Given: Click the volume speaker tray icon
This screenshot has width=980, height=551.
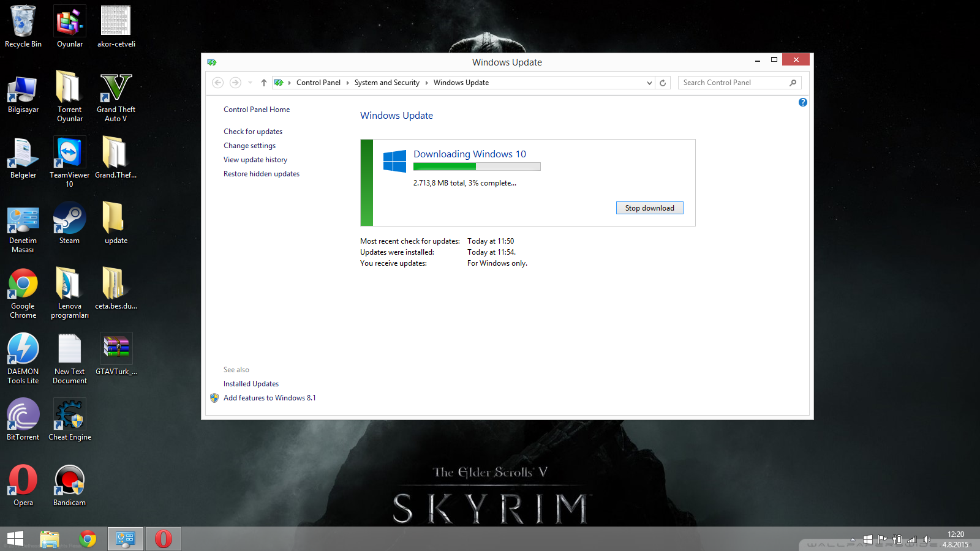Looking at the screenshot, I should (927, 539).
